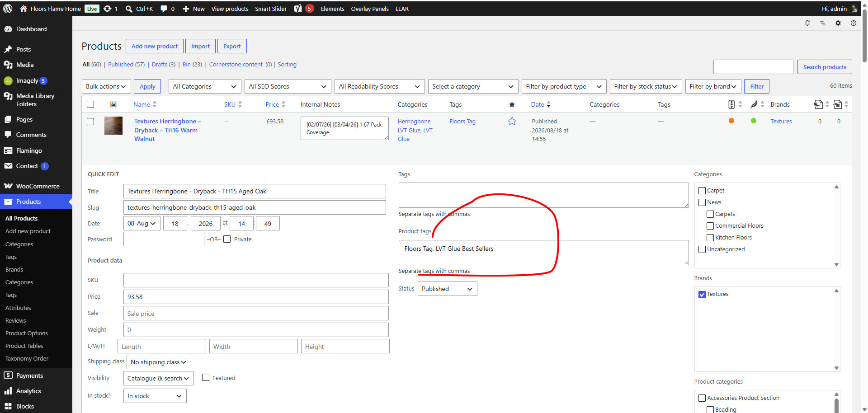Viewport: 868px width, 413px height.
Task: Click the Search products button
Action: coord(825,67)
